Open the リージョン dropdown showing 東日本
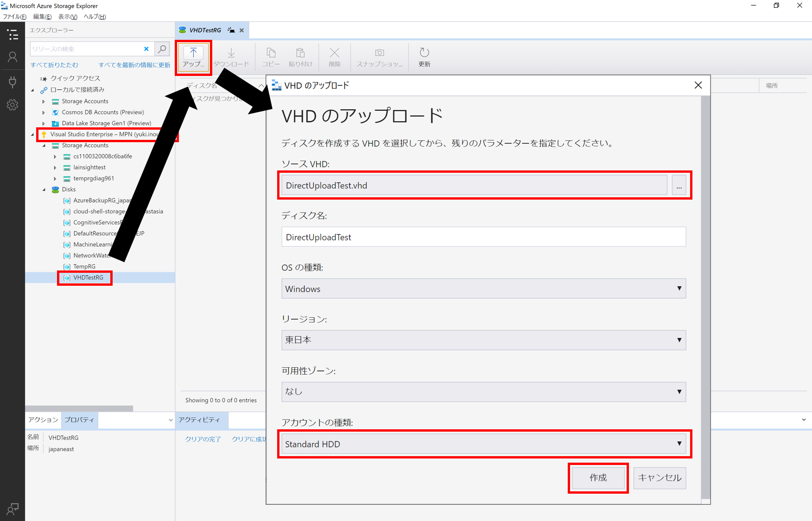This screenshot has width=812, height=521. click(483, 340)
